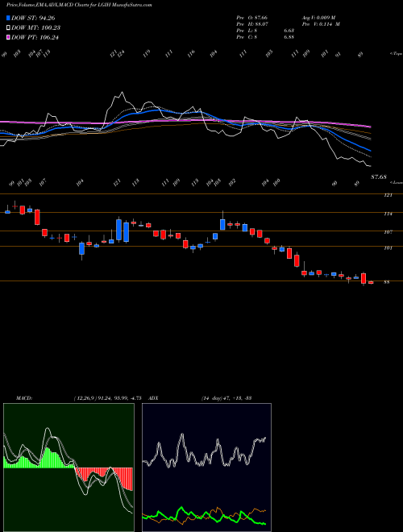Click the 'Pre V: 0.114 M' volume value
This screenshot has width=403, height=532.
pos(320,24)
